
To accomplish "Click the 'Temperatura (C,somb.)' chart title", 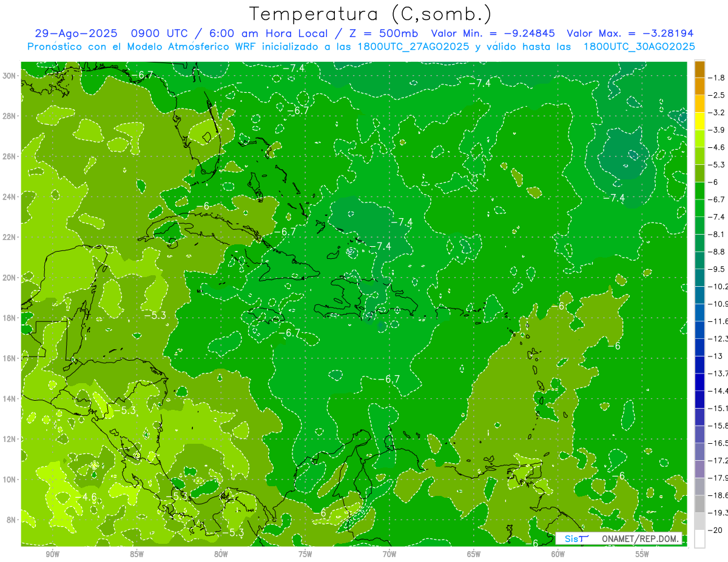I will 371,14.
